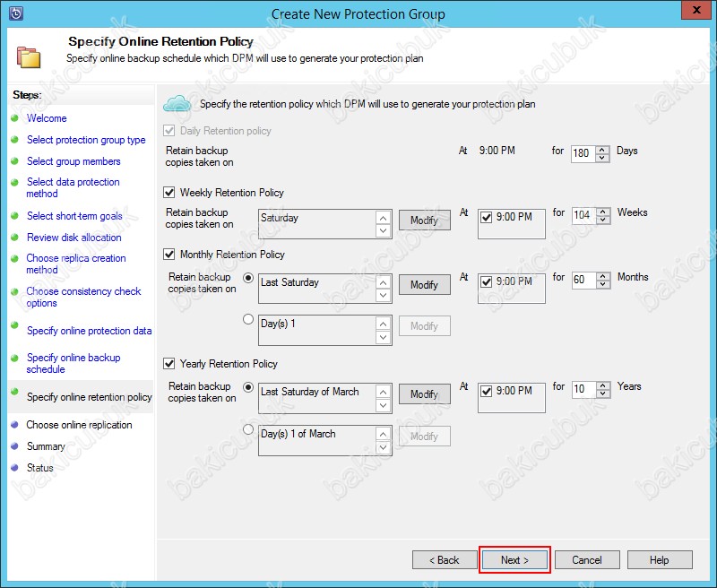Viewport: 717px width, 588px height.
Task: Toggle the Monthly Retention Policy checkbox
Action: coord(169,255)
